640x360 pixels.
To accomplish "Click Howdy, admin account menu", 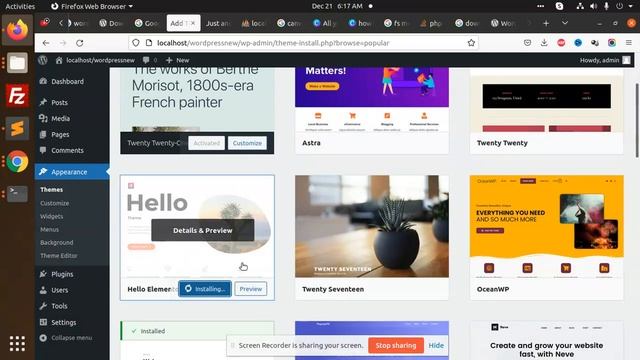I will 605,60.
